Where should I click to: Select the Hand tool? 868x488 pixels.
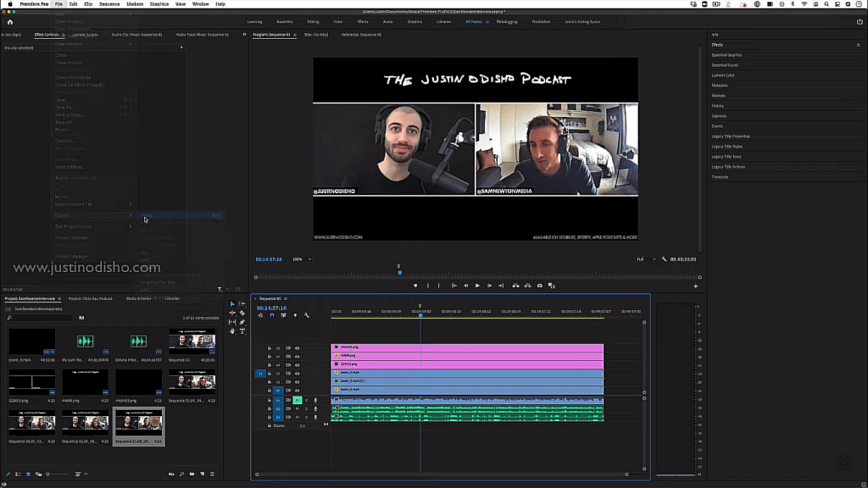(x=232, y=331)
